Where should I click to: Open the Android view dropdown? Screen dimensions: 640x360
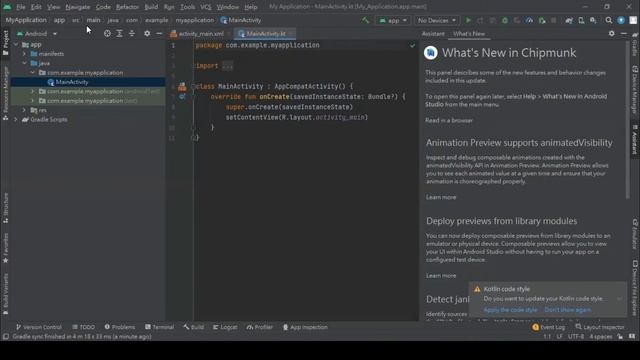pyautogui.click(x=37, y=33)
